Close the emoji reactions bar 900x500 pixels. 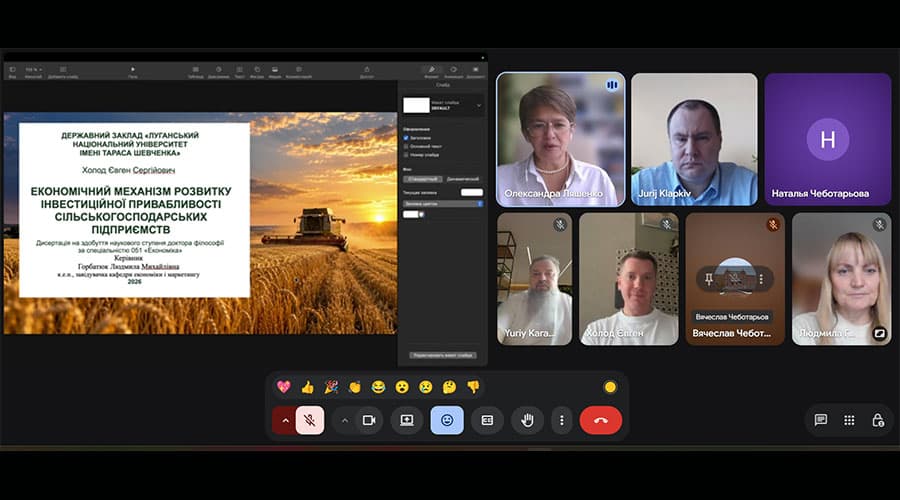click(x=447, y=420)
